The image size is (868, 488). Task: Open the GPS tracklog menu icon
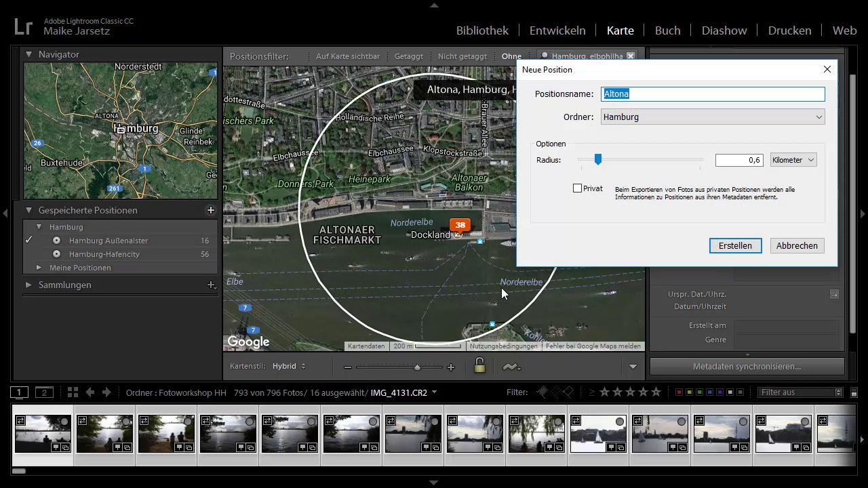pyautogui.click(x=511, y=367)
